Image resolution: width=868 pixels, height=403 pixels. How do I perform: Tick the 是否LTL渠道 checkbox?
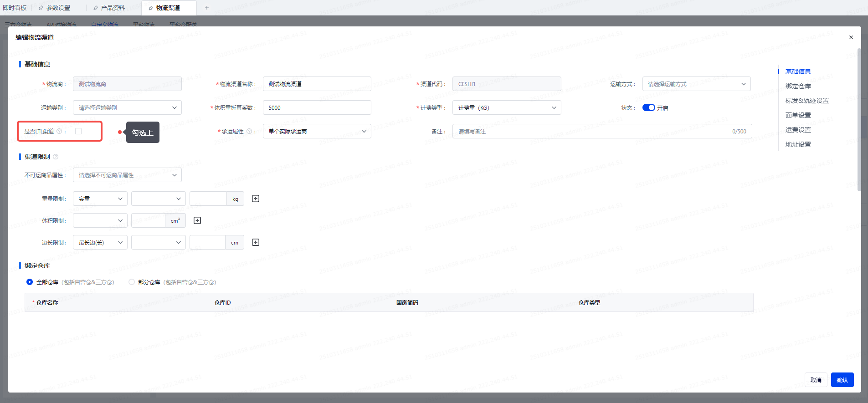pyautogui.click(x=78, y=131)
